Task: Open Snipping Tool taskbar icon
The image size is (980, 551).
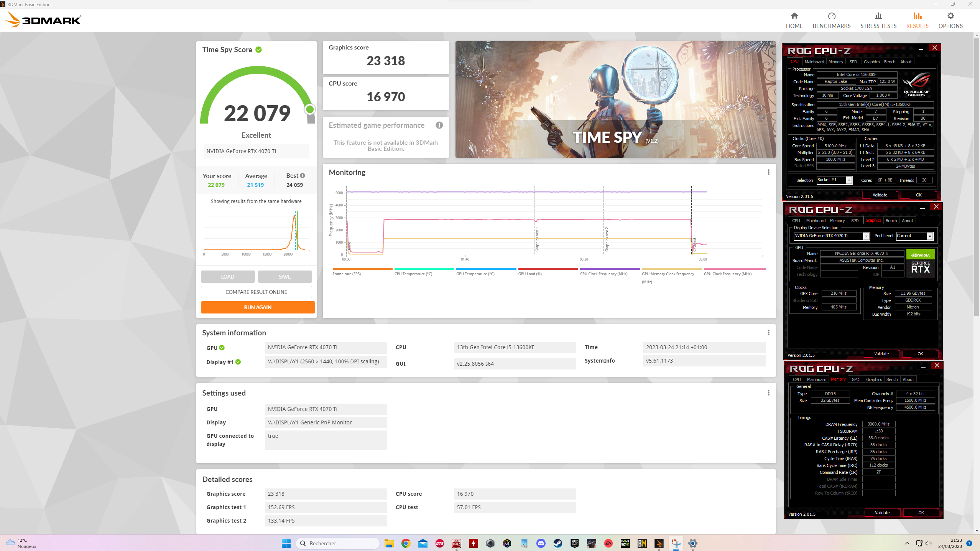Action: click(676, 543)
